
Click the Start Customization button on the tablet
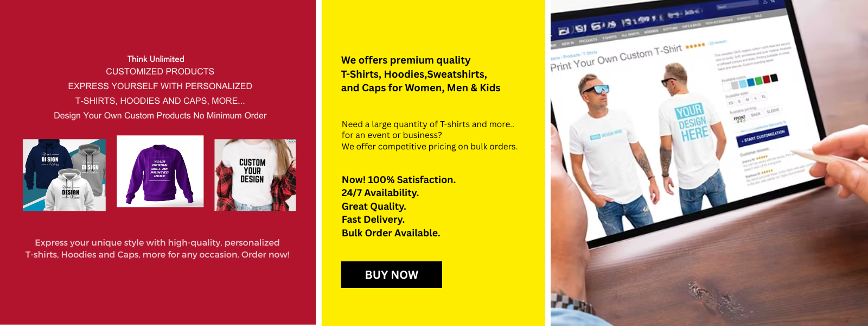click(763, 136)
